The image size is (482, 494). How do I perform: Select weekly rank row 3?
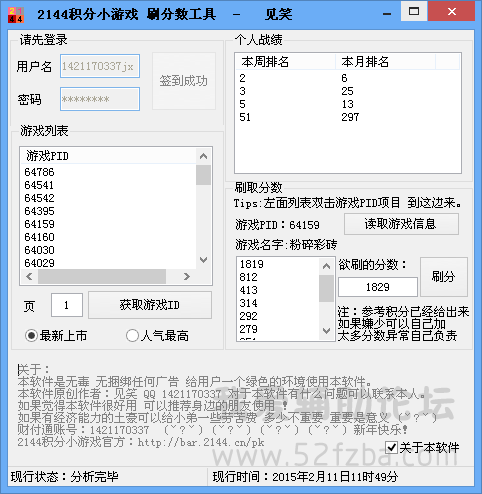pyautogui.click(x=243, y=91)
